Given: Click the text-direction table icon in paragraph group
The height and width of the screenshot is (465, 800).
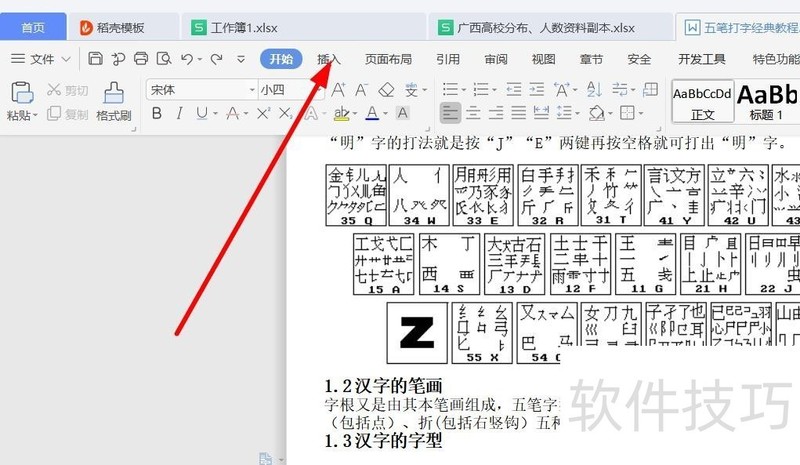Looking at the screenshot, I should 650,90.
